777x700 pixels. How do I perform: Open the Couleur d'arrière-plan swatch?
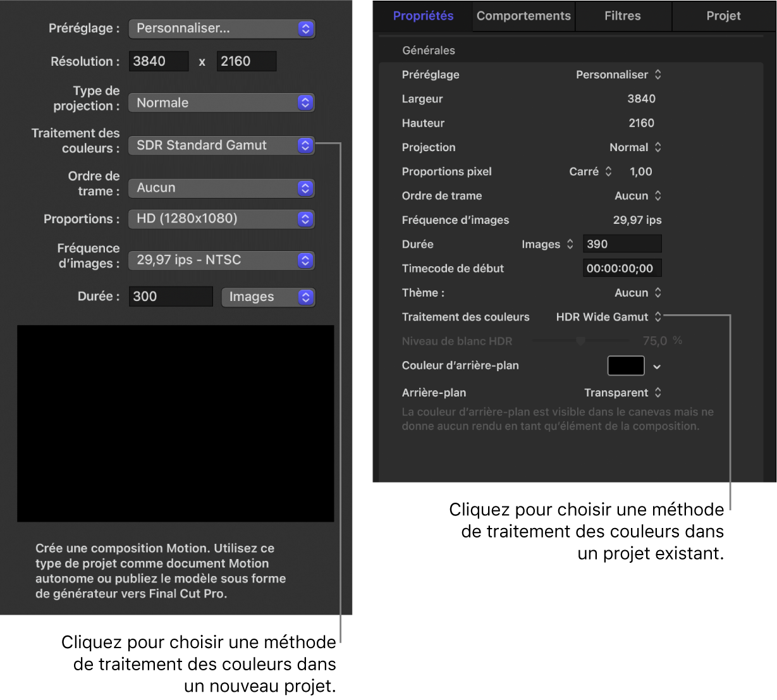pyautogui.click(x=625, y=365)
